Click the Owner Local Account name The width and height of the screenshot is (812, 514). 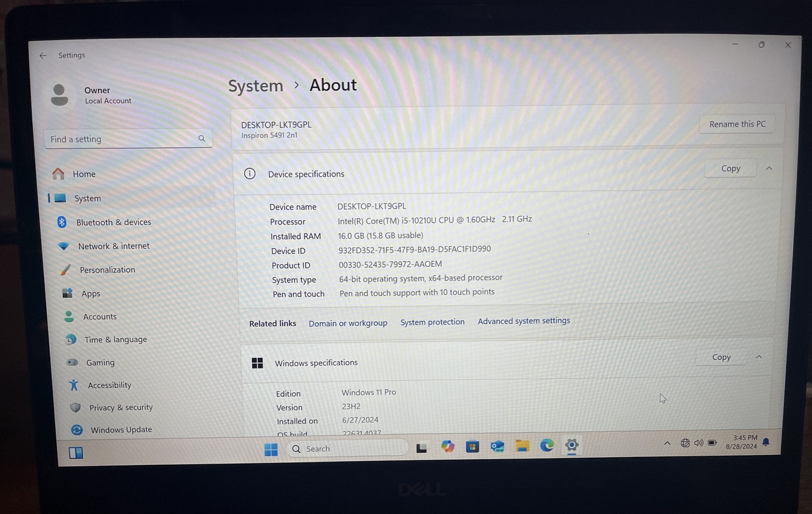[x=108, y=95]
